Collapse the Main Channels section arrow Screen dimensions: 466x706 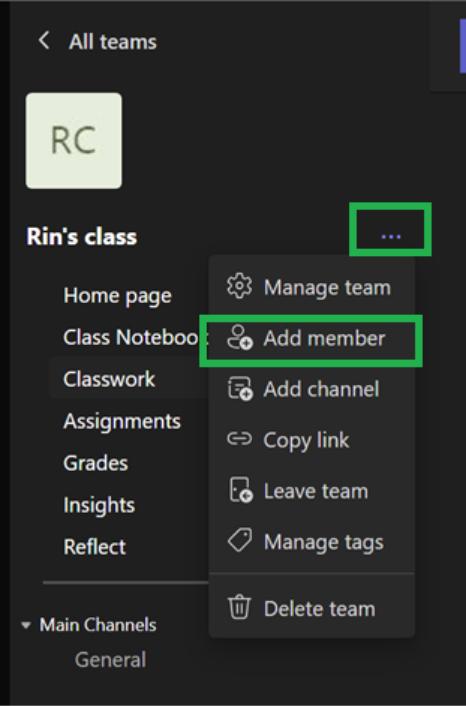pos(26,625)
